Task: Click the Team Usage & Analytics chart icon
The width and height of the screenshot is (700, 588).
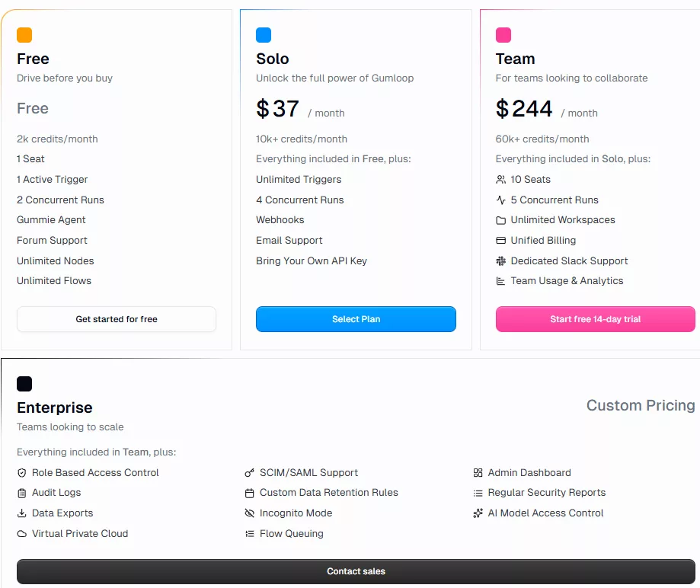Action: (500, 281)
